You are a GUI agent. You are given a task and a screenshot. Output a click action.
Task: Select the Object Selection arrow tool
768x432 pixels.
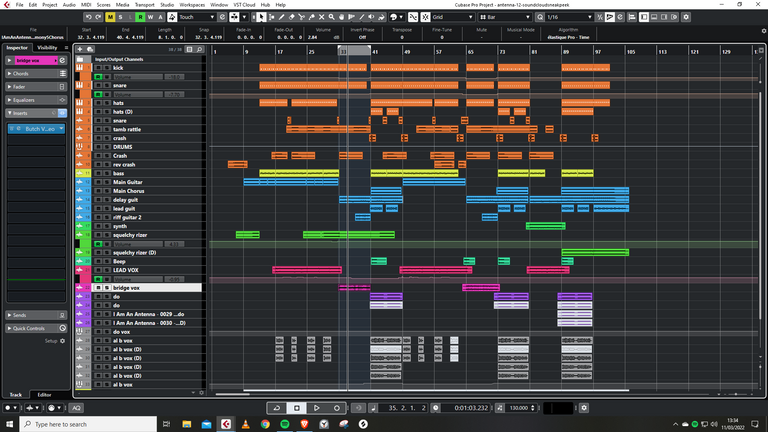click(262, 17)
